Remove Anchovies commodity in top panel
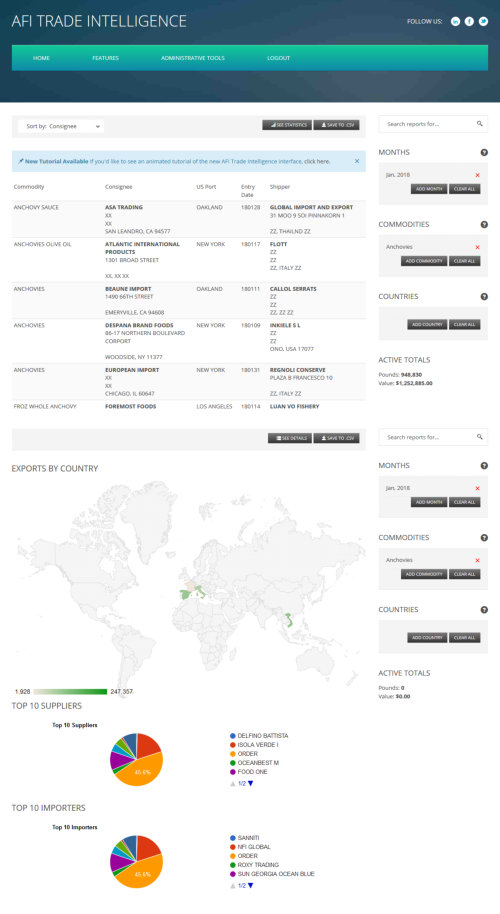This screenshot has height=914, width=500. point(477,247)
